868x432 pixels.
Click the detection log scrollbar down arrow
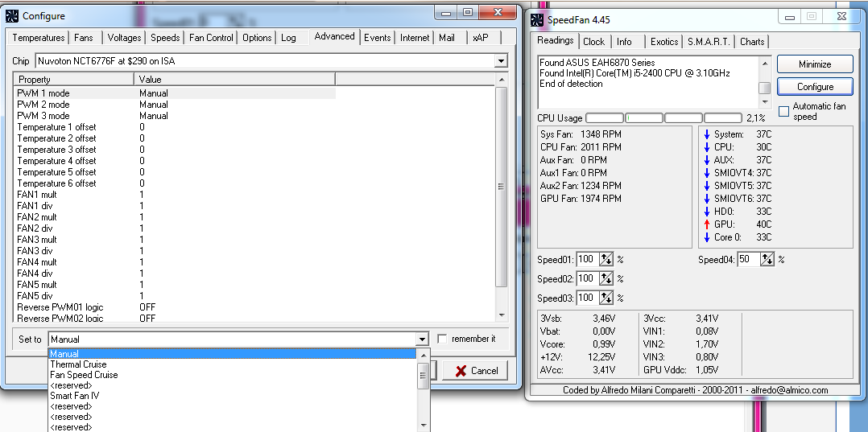pos(764,102)
